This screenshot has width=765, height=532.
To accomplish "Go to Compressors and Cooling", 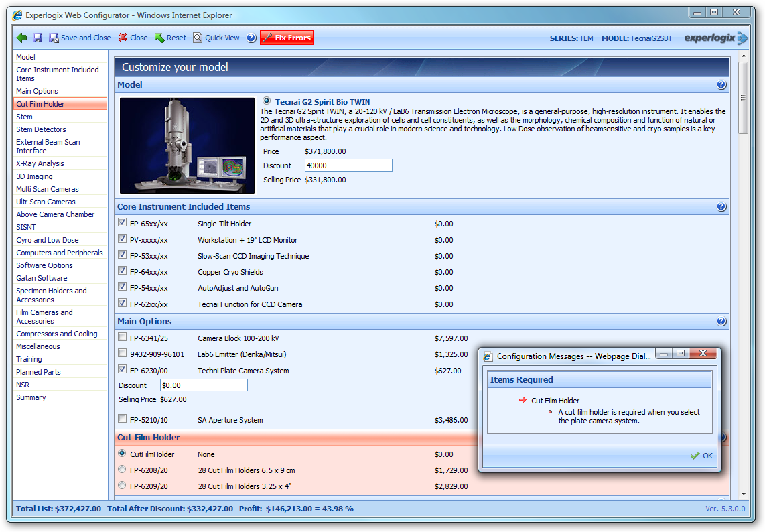I will pyautogui.click(x=57, y=334).
